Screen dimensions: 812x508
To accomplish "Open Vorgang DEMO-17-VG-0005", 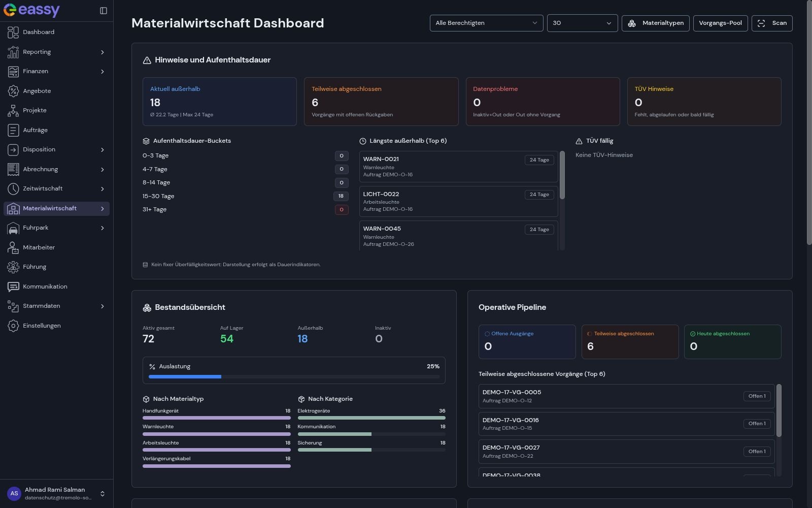I will click(x=626, y=396).
